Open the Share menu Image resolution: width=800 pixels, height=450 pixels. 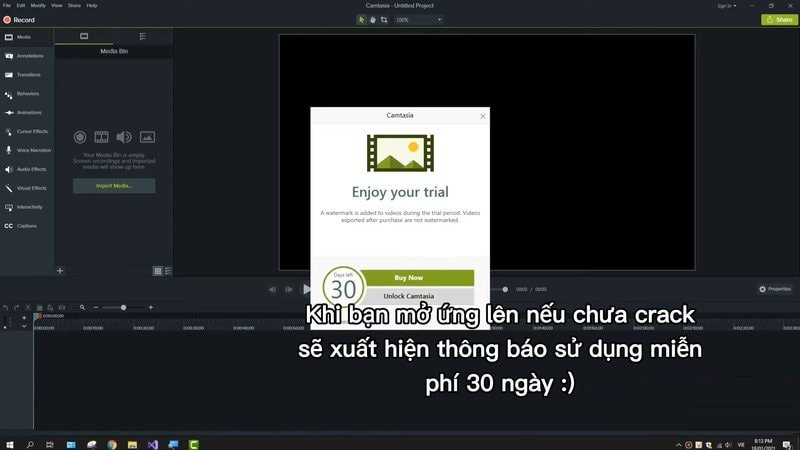coord(74,6)
